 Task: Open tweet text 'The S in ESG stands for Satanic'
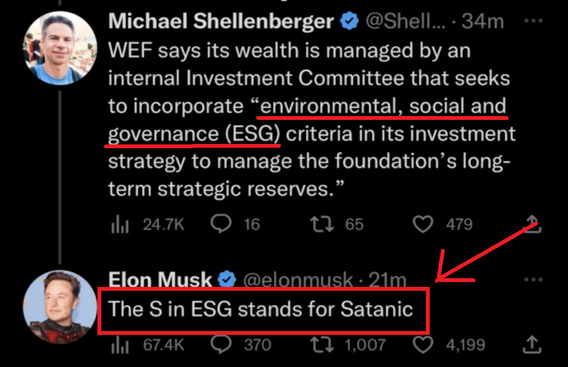point(260,309)
